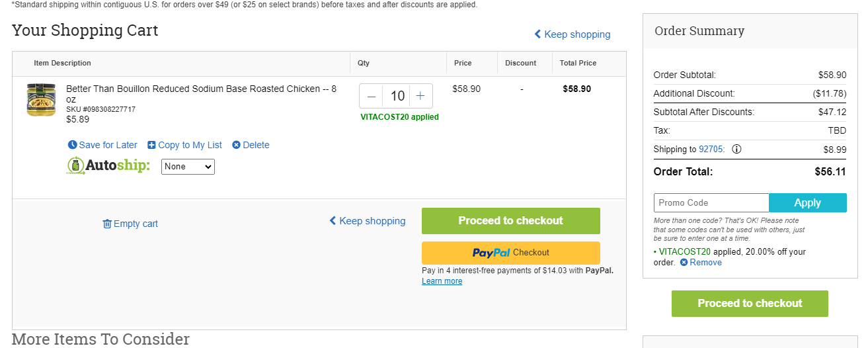Increase quantity with the plus button
This screenshot has width=868, height=348.
click(420, 96)
